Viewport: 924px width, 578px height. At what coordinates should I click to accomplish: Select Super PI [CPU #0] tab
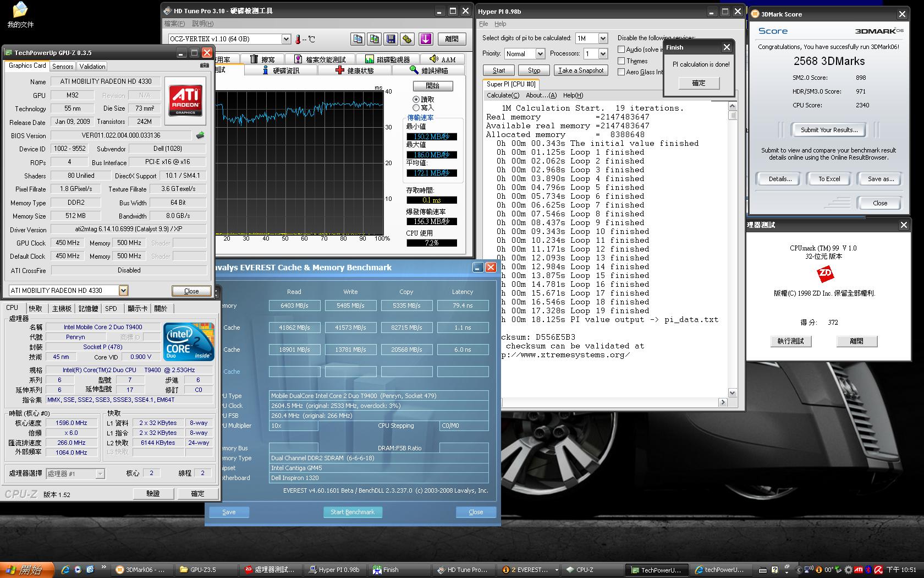tap(511, 84)
